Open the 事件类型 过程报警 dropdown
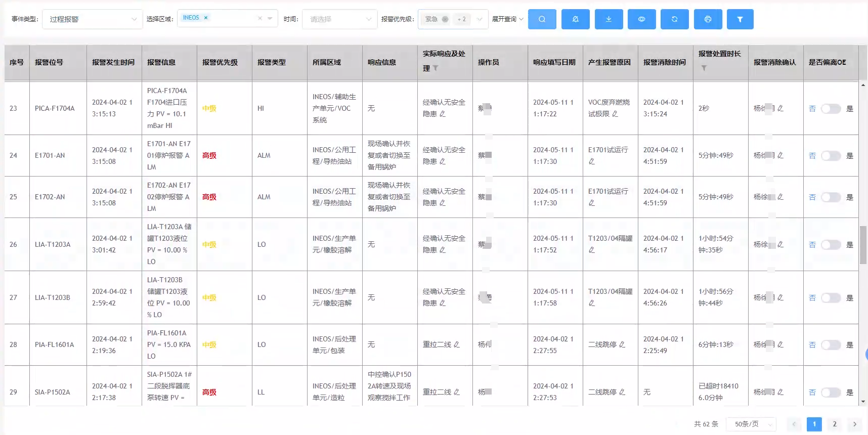 93,19
